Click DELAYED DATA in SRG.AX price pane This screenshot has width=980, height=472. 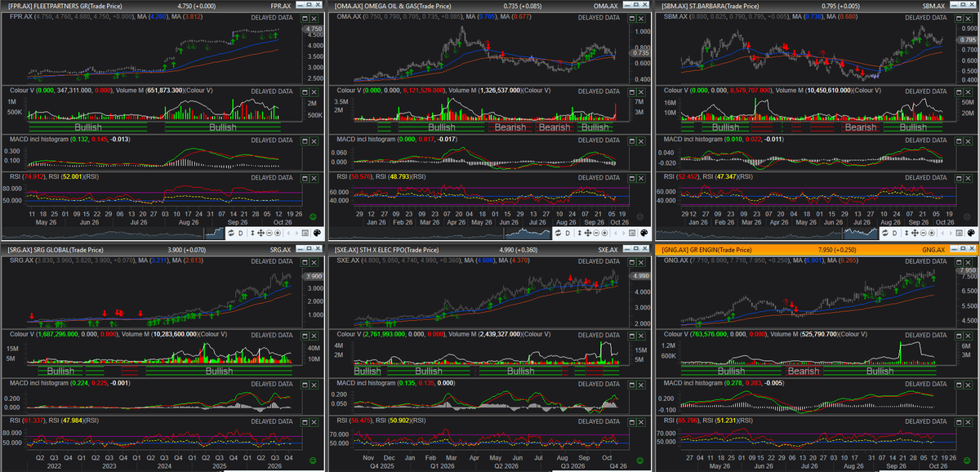coord(271,260)
